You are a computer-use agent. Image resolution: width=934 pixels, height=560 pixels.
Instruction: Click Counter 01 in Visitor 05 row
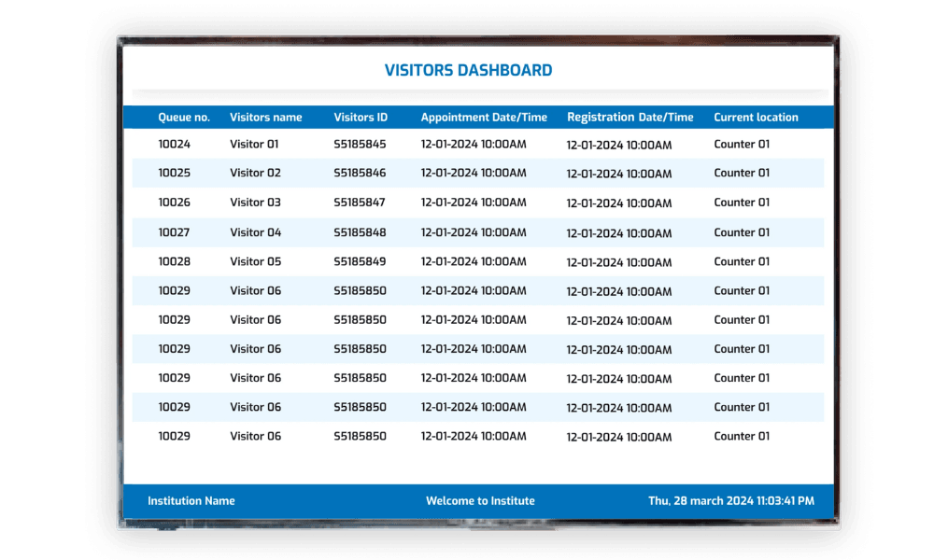742,261
